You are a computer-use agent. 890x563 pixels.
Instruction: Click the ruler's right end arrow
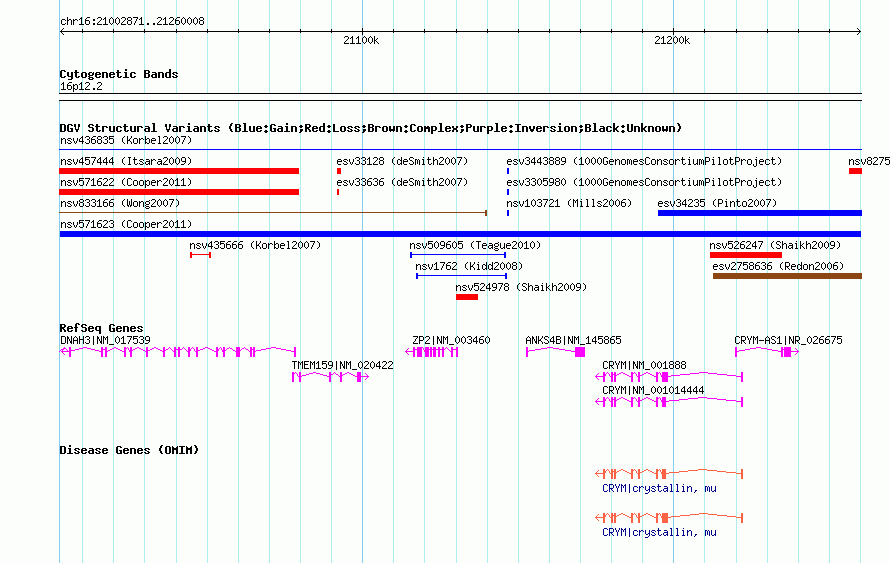[858, 32]
